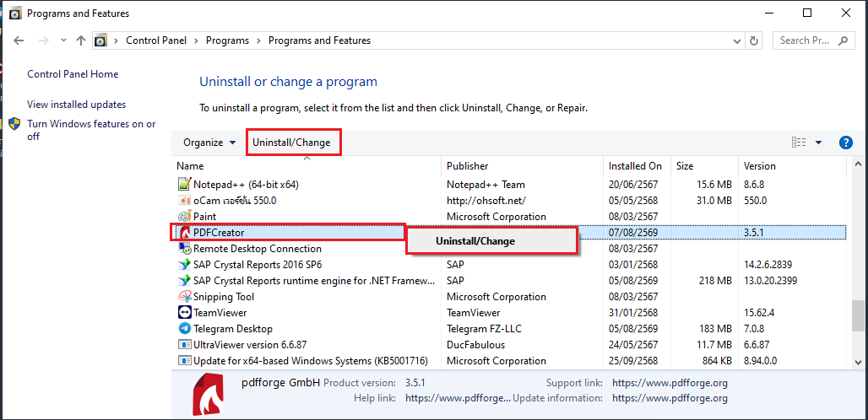Expand the chevron after Programs breadcrumb

259,40
